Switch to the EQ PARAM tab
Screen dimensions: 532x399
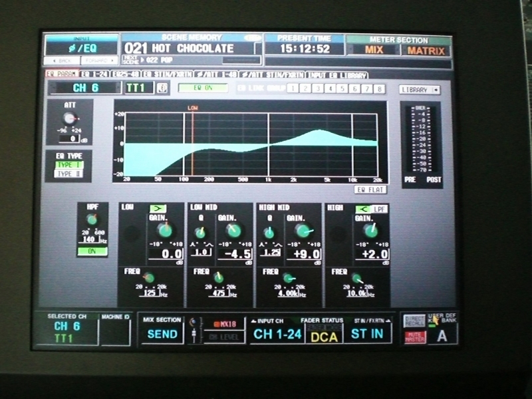click(62, 74)
